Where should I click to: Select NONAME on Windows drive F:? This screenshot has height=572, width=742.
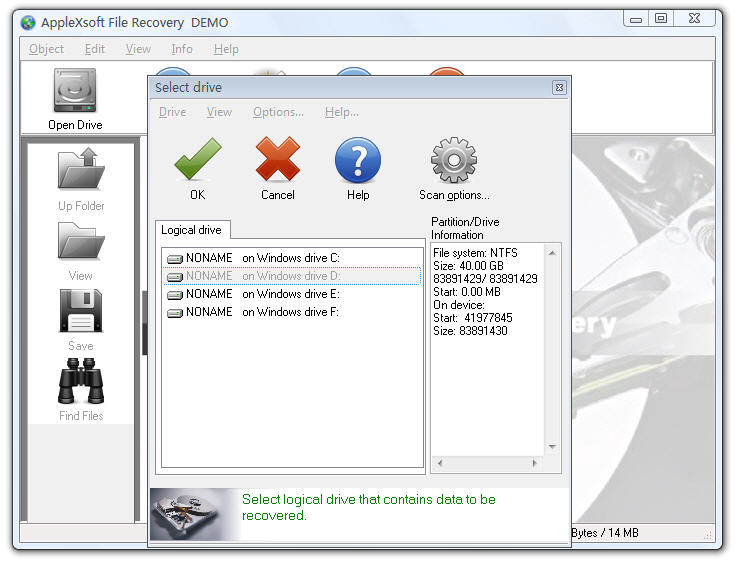point(292,312)
